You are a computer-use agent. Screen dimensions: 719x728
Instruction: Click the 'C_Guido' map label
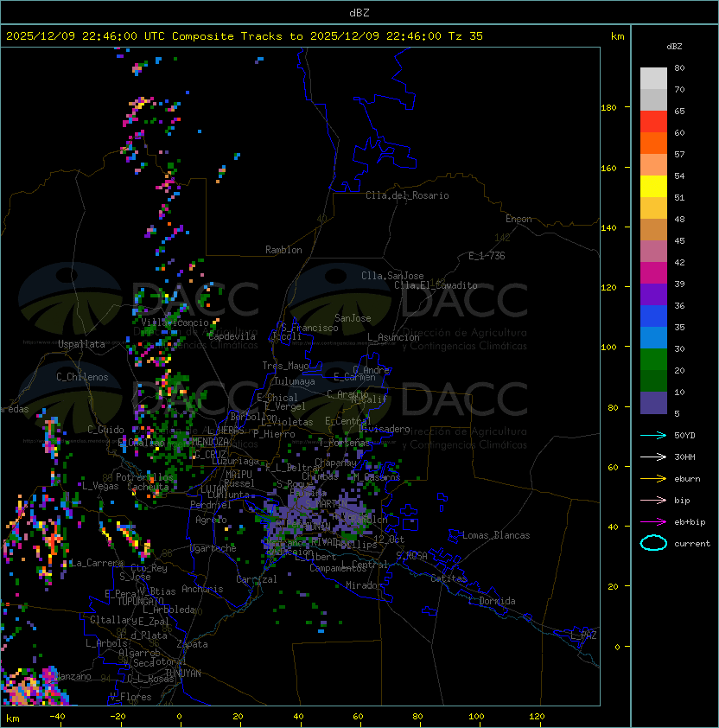tap(105, 430)
